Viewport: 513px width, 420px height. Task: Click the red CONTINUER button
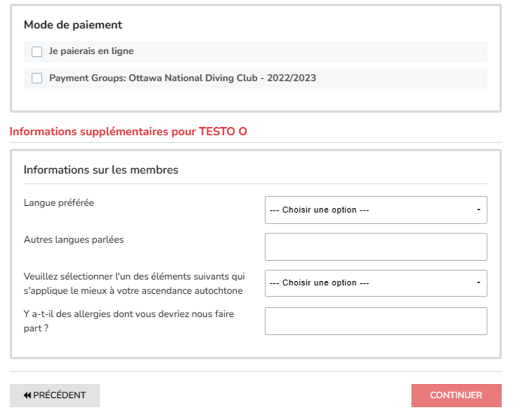tap(456, 395)
